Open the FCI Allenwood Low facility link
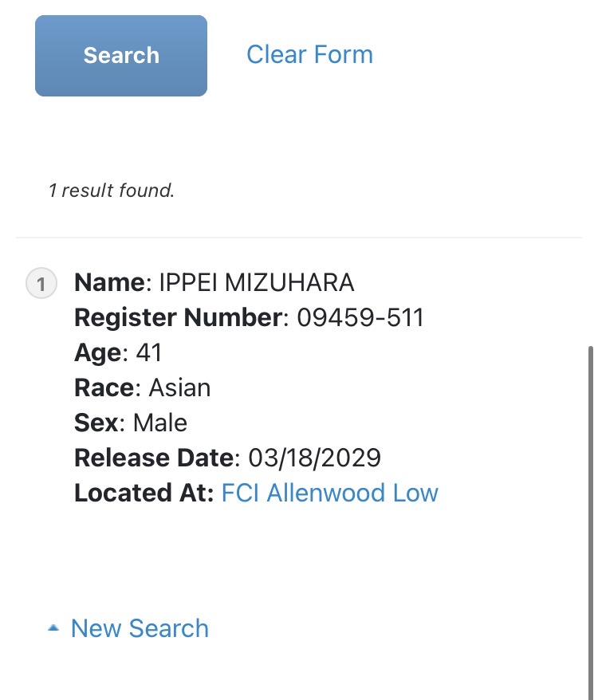 pyautogui.click(x=329, y=493)
